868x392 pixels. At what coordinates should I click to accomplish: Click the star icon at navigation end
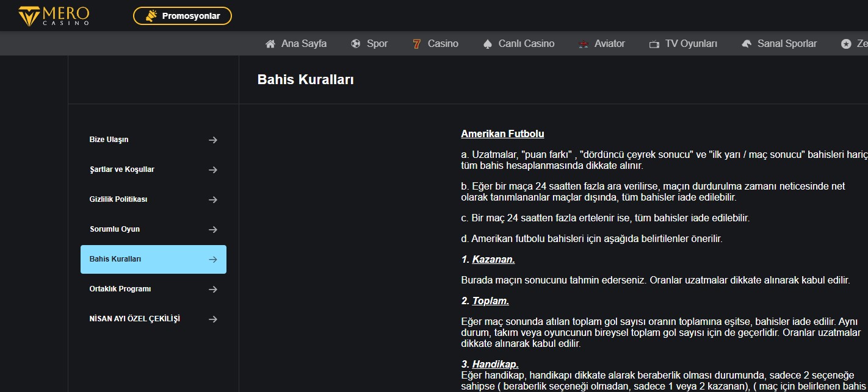pos(846,44)
